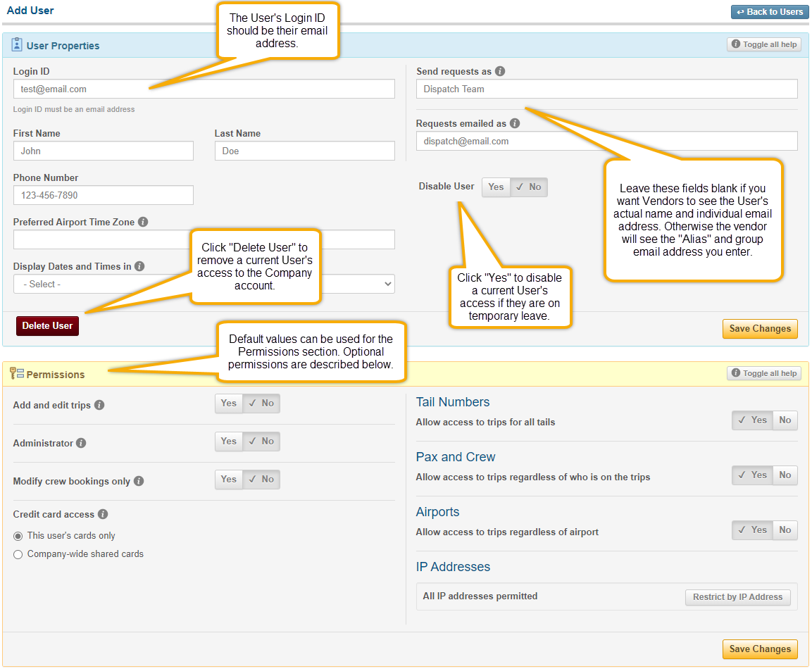Viewport: 812px width, 669px height.
Task: Click the Credit card access info icon
Action: click(x=104, y=514)
